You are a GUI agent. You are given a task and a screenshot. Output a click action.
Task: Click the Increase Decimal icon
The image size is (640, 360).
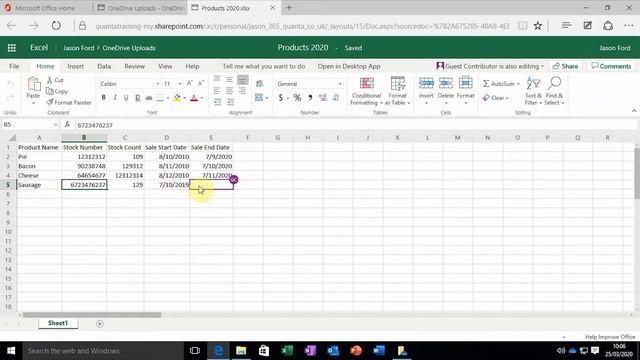[322, 98]
